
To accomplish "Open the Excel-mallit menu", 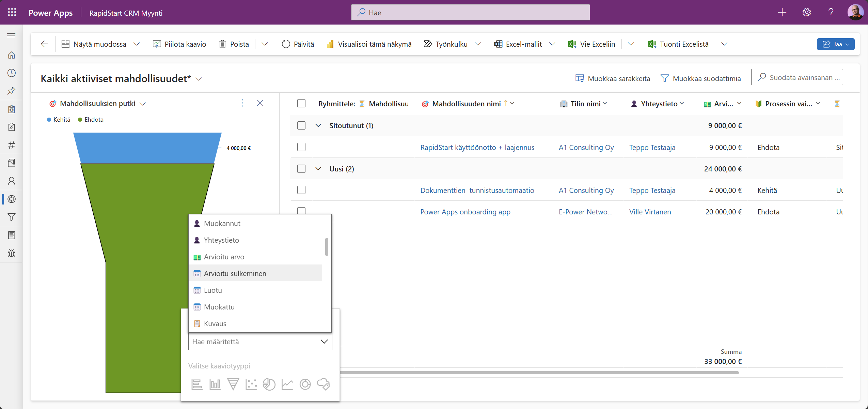I will pyautogui.click(x=524, y=44).
